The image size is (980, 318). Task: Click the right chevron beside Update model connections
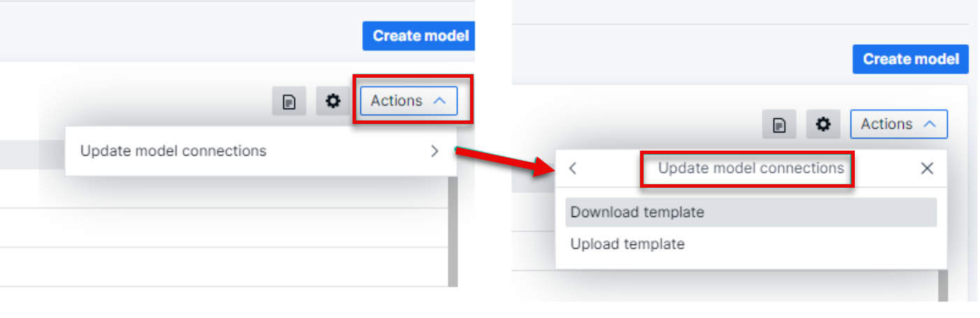pos(434,151)
